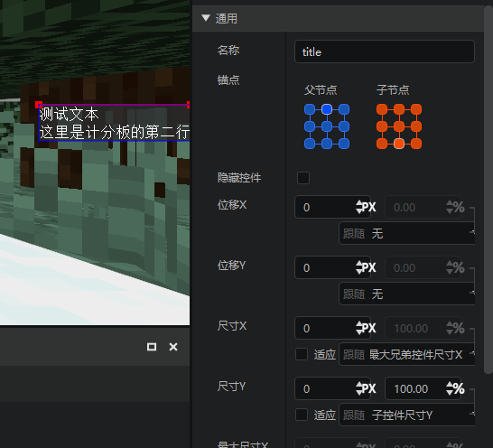The height and width of the screenshot is (448, 493).
Task: Collapse the 通用 section triangle
Action: 206,18
